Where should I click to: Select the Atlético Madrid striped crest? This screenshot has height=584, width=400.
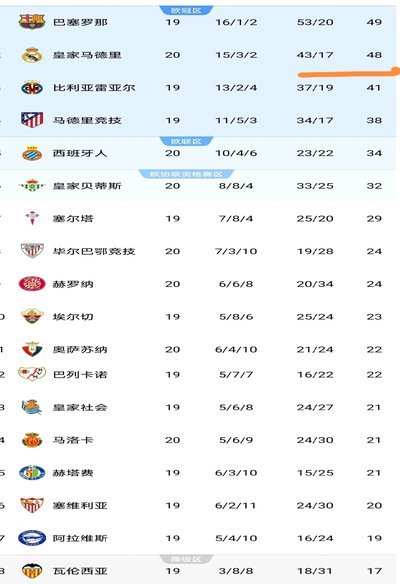click(x=32, y=120)
